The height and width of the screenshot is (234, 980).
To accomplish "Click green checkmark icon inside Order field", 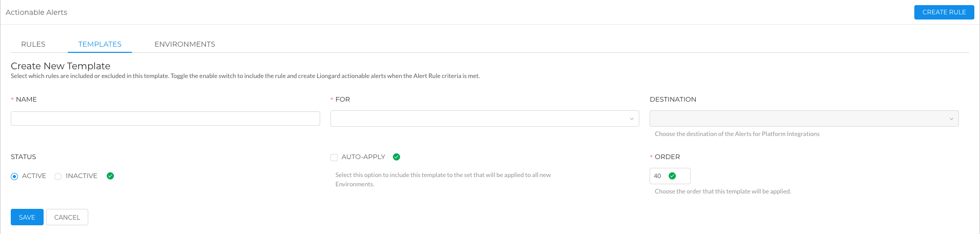I will tap(672, 176).
